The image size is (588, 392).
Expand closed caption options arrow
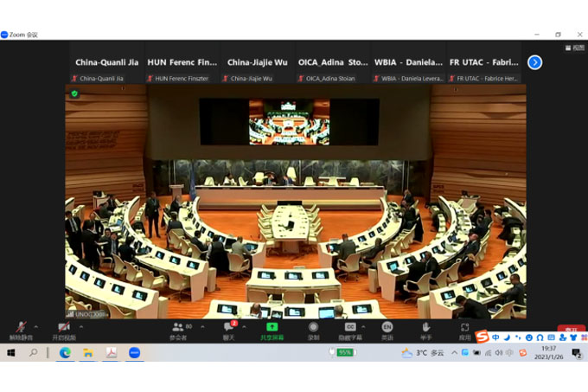363,327
